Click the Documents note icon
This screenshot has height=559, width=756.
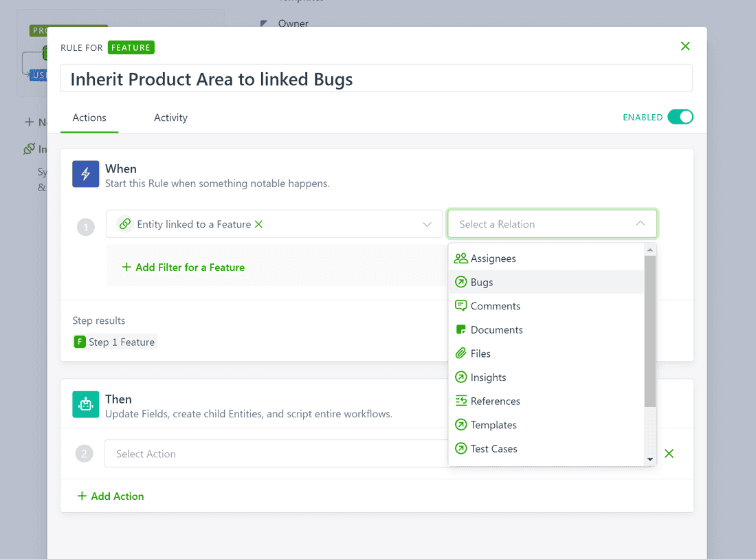pos(460,330)
